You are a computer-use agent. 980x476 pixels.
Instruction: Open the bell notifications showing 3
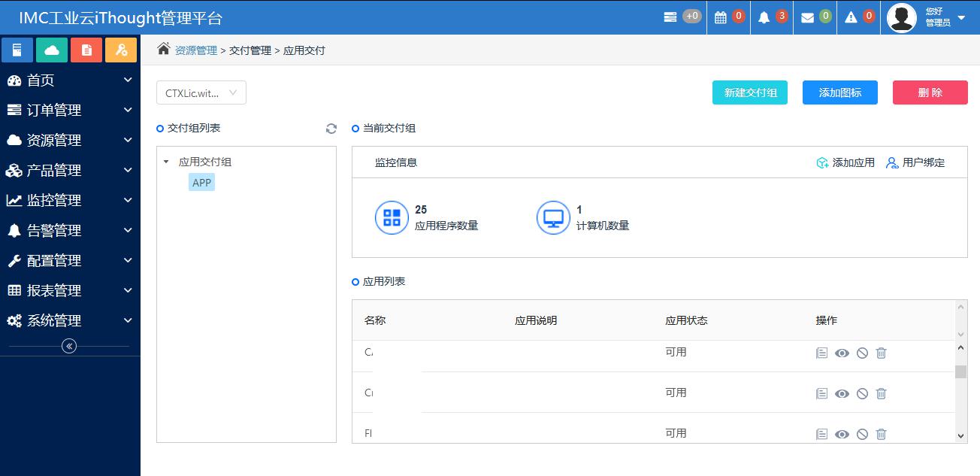764,17
